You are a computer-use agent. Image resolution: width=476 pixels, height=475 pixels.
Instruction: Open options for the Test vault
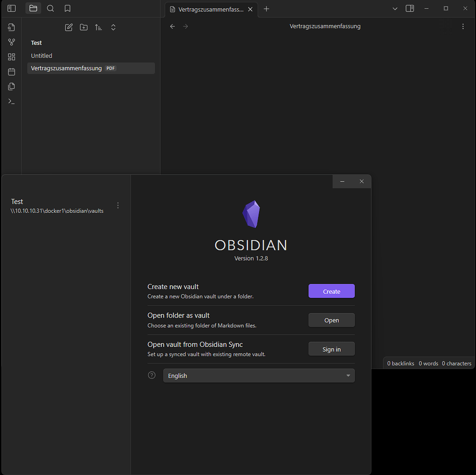pos(118,205)
